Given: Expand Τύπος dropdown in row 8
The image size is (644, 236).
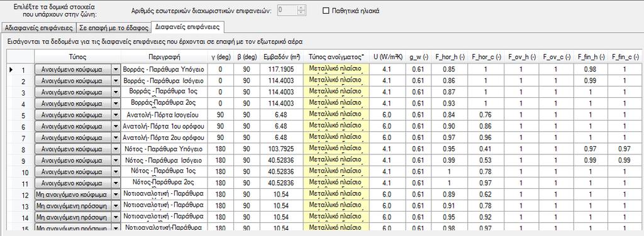Looking at the screenshot, I should [116, 149].
